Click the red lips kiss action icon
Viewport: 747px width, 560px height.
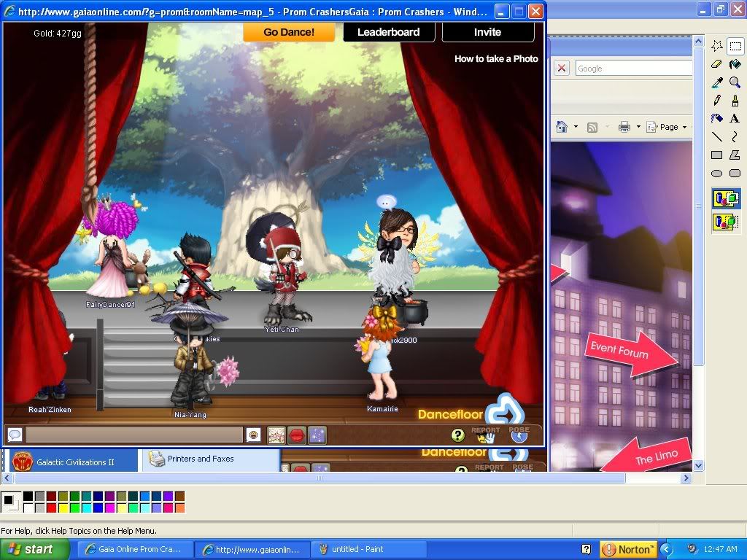297,435
